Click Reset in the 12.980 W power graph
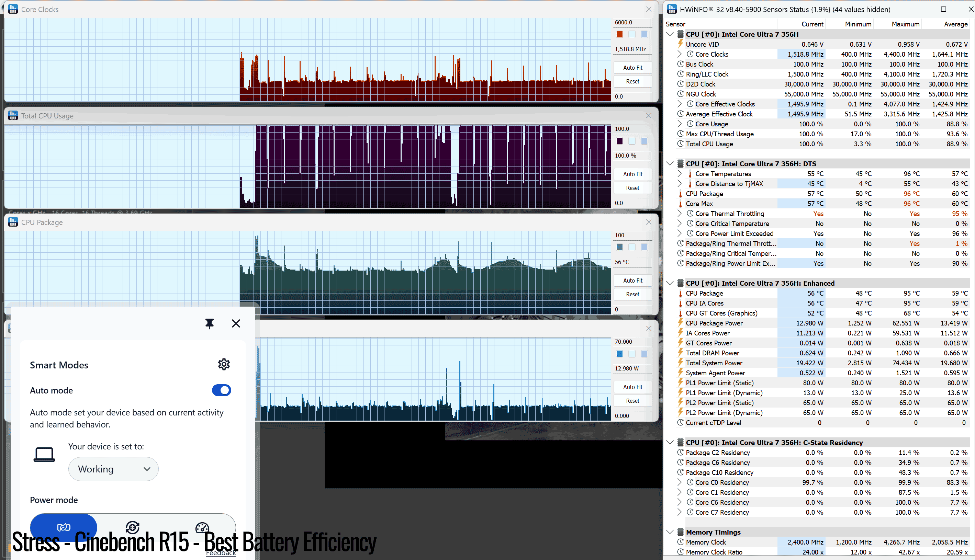This screenshot has width=975, height=560. (x=632, y=401)
